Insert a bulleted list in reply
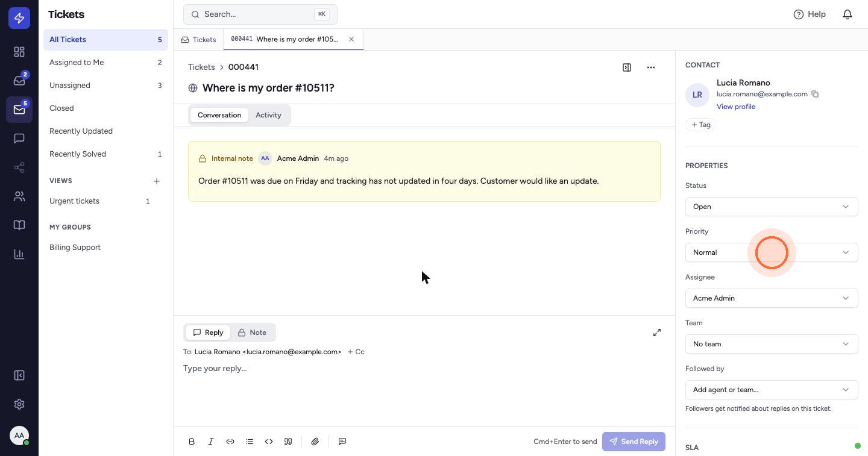Screen dimensions: 868x456 click(x=250, y=442)
